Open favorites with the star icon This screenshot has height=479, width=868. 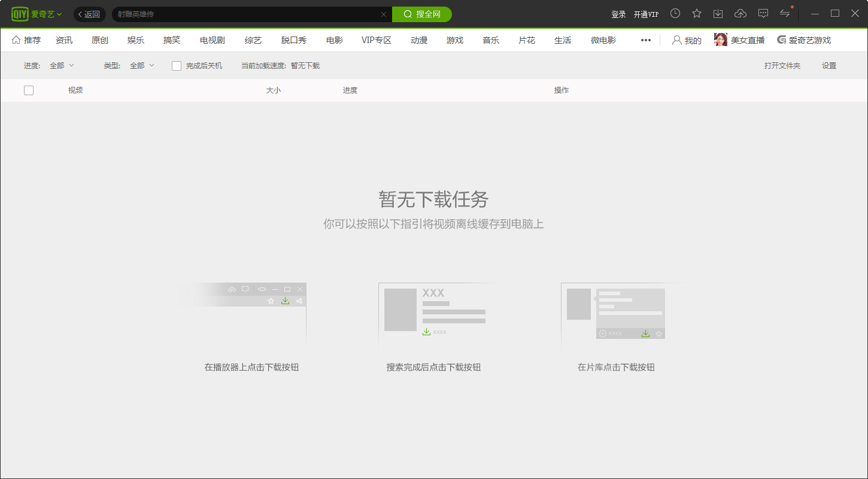coord(697,13)
